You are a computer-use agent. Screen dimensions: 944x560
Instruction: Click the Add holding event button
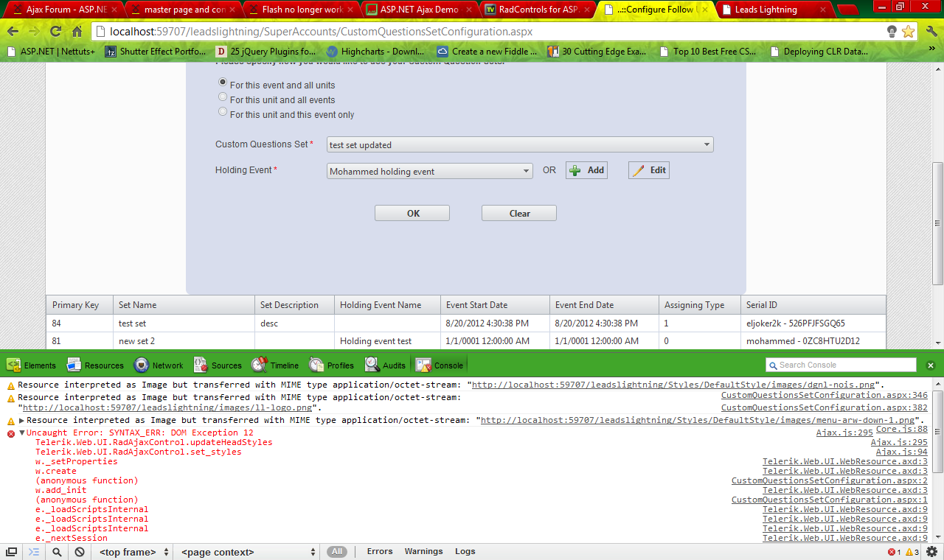(x=587, y=170)
